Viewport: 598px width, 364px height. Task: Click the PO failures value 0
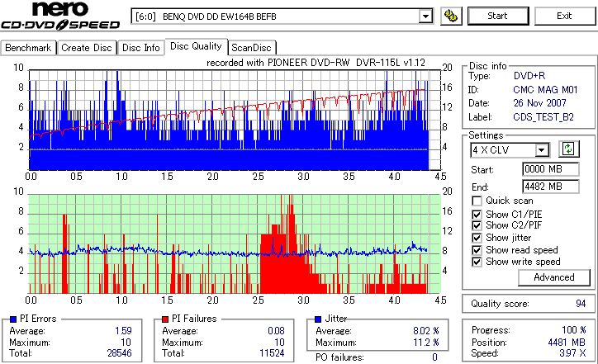tap(434, 357)
